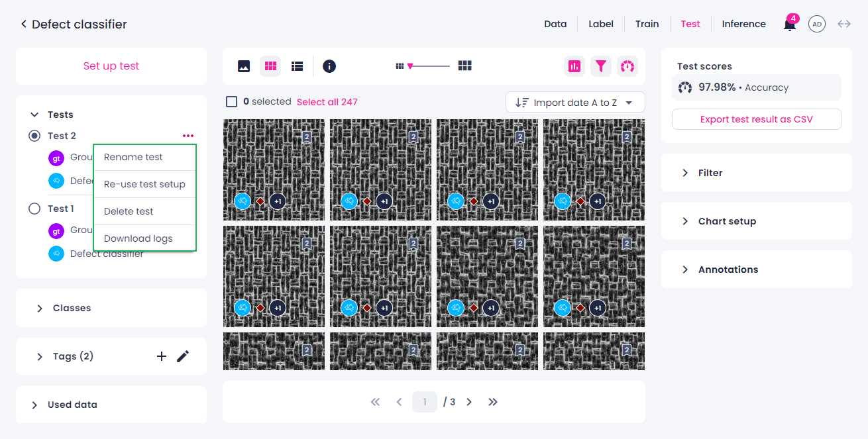This screenshot has height=439, width=868.
Task: Click the tag bookmark on first thumbnail
Action: pos(307,137)
